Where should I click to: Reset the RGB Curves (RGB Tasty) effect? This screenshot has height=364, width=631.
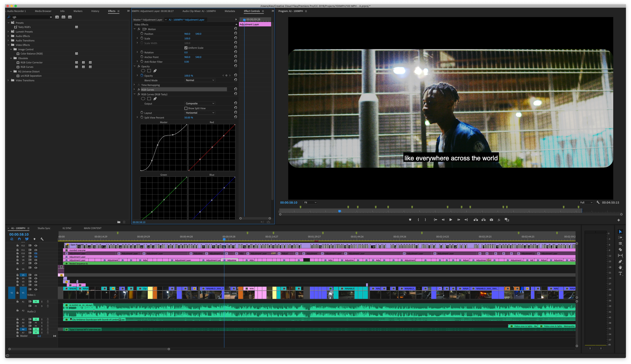(236, 94)
